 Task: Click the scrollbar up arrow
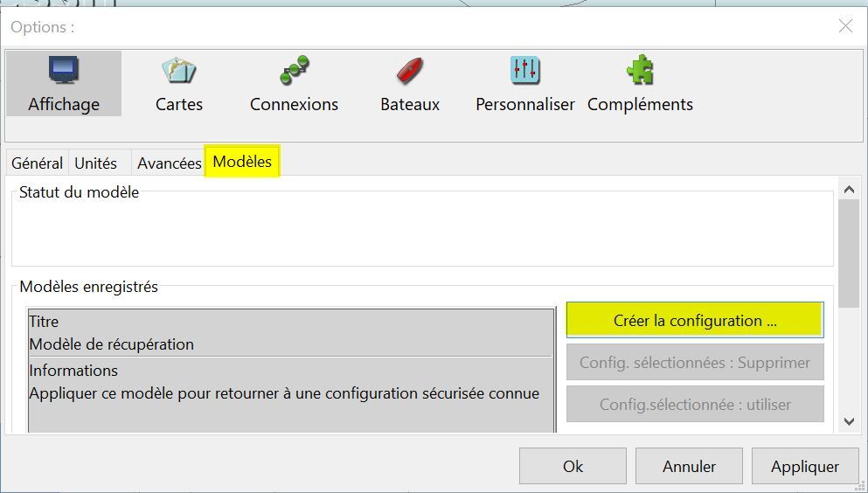click(x=849, y=190)
